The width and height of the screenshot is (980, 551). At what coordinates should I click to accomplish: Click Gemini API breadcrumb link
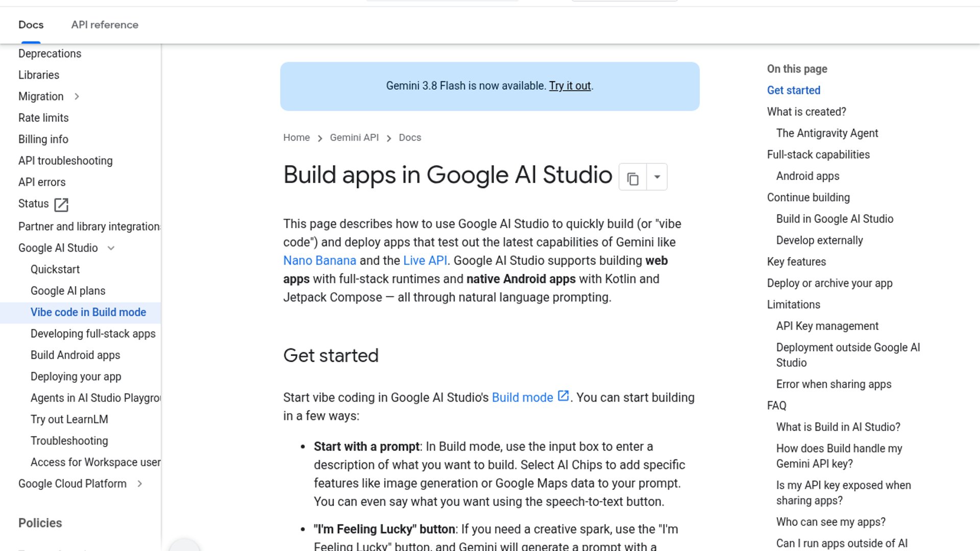[354, 138]
